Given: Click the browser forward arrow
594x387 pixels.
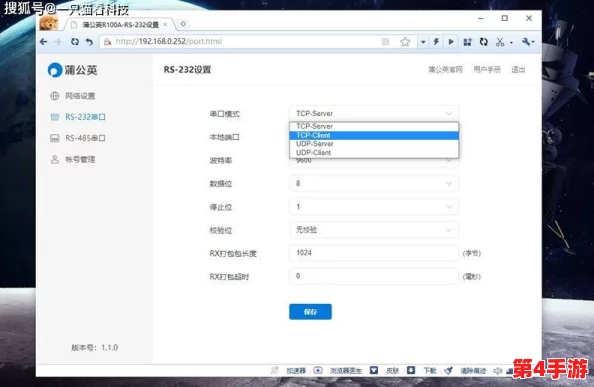Looking at the screenshot, I should pyautogui.click(x=58, y=42).
